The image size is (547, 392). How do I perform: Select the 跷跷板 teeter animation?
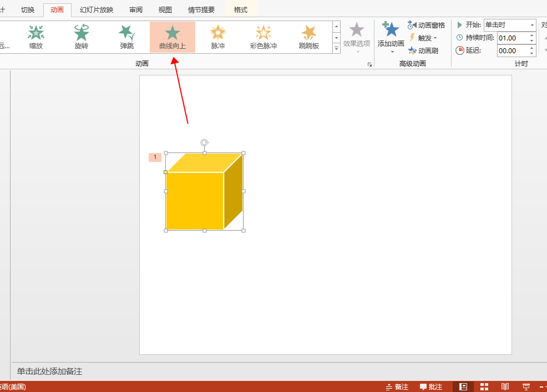[309, 37]
